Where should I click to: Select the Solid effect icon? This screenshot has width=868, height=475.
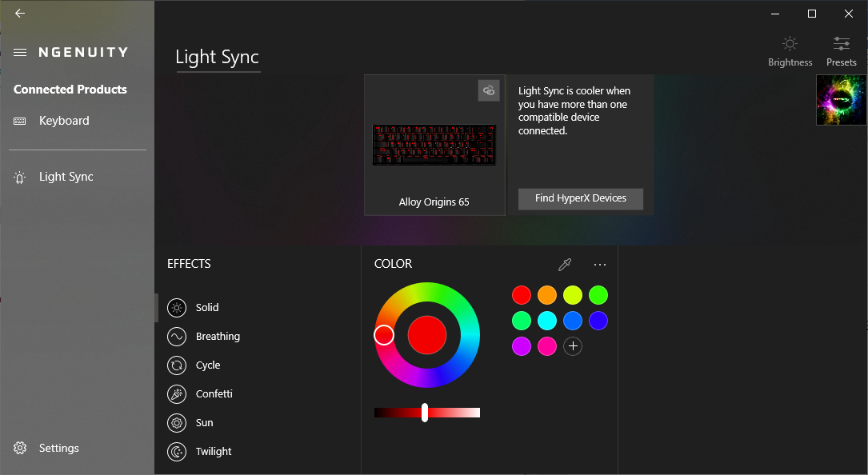(177, 308)
